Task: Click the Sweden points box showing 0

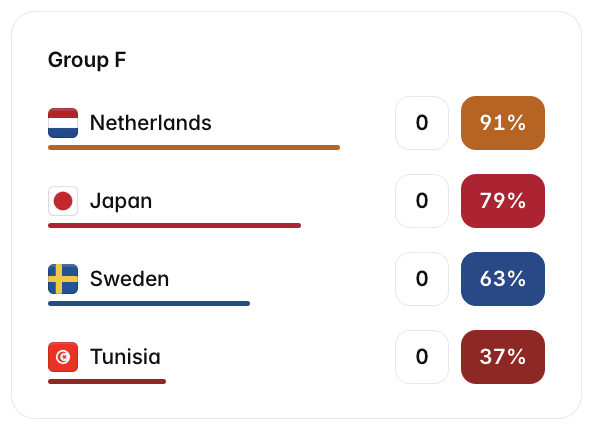Action: tap(422, 279)
